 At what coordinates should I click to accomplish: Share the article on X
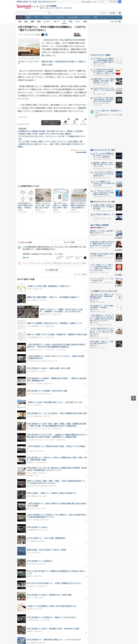point(43,35)
